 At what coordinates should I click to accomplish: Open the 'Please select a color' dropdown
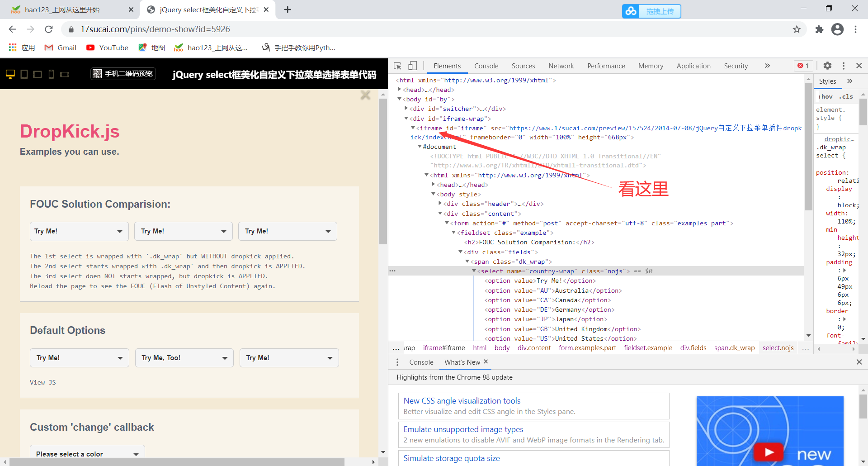87,453
